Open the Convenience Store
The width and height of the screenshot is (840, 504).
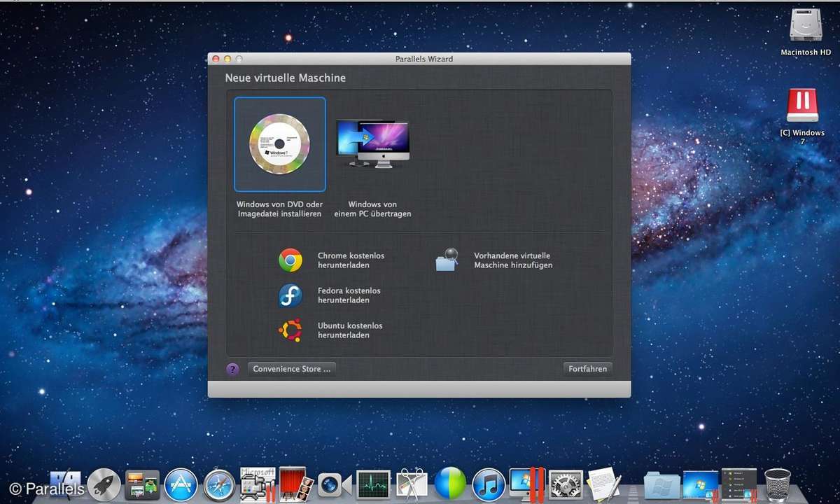291,369
